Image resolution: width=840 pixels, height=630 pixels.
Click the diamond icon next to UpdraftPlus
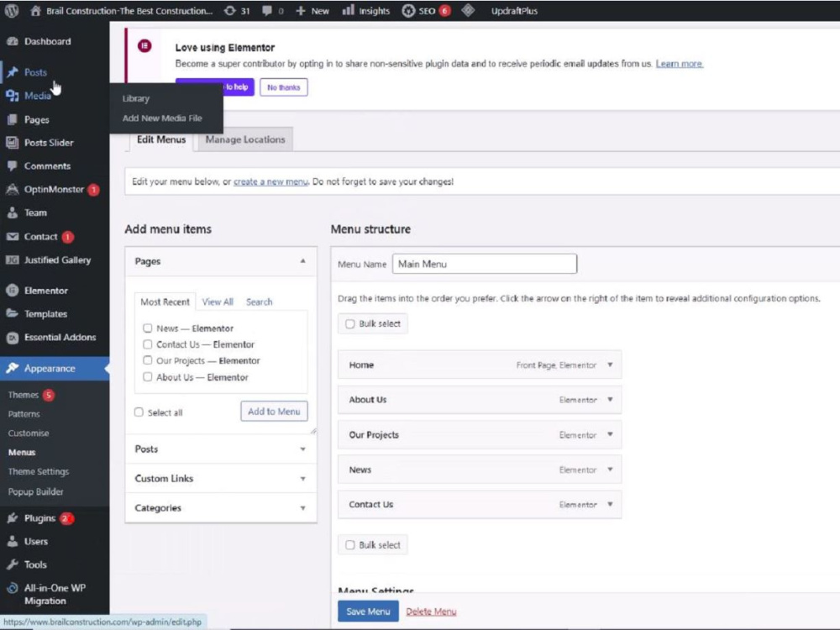(x=468, y=10)
